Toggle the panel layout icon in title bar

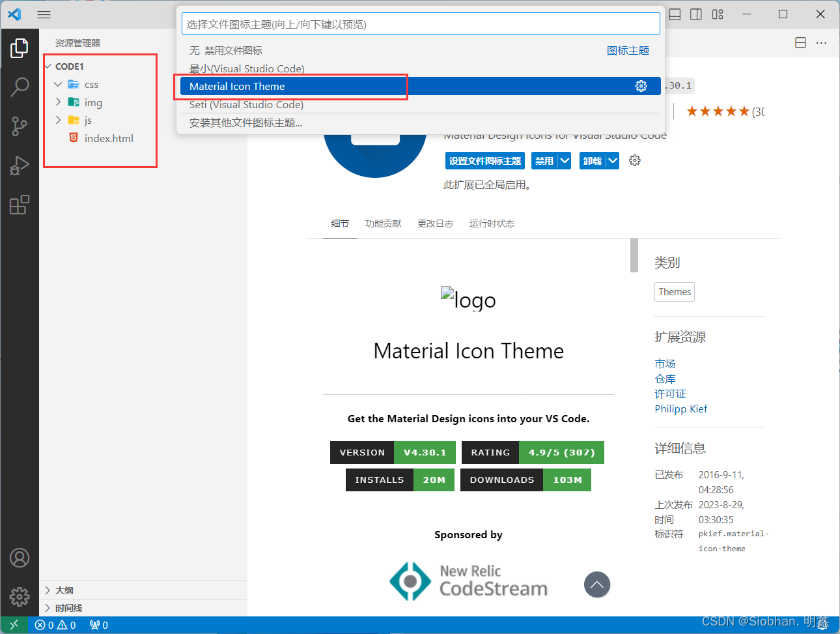tap(675, 14)
